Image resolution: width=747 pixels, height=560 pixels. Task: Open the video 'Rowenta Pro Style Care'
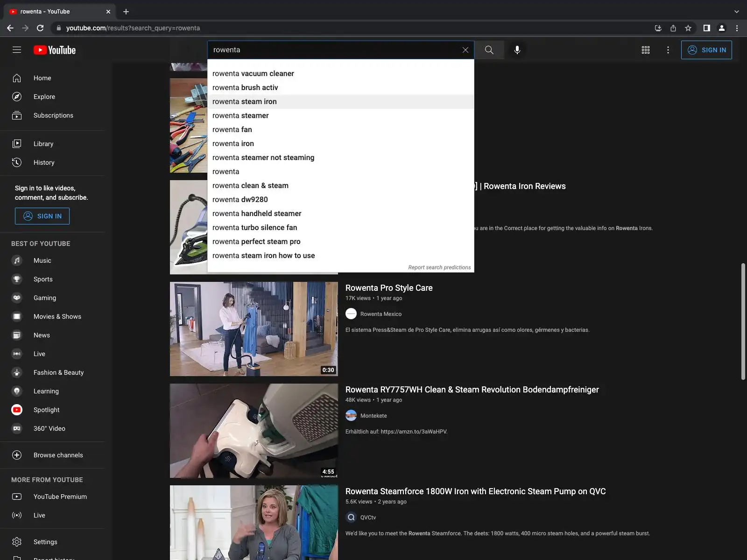389,288
